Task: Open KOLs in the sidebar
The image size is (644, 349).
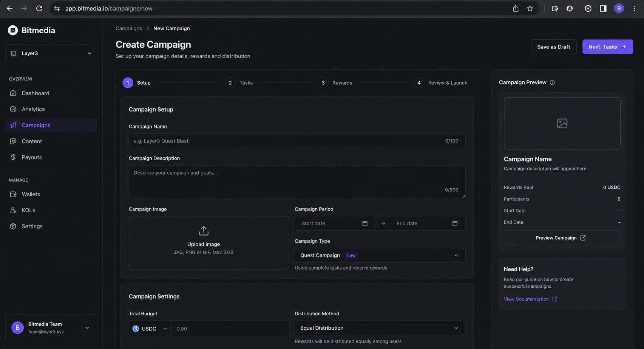Action: 51,210
